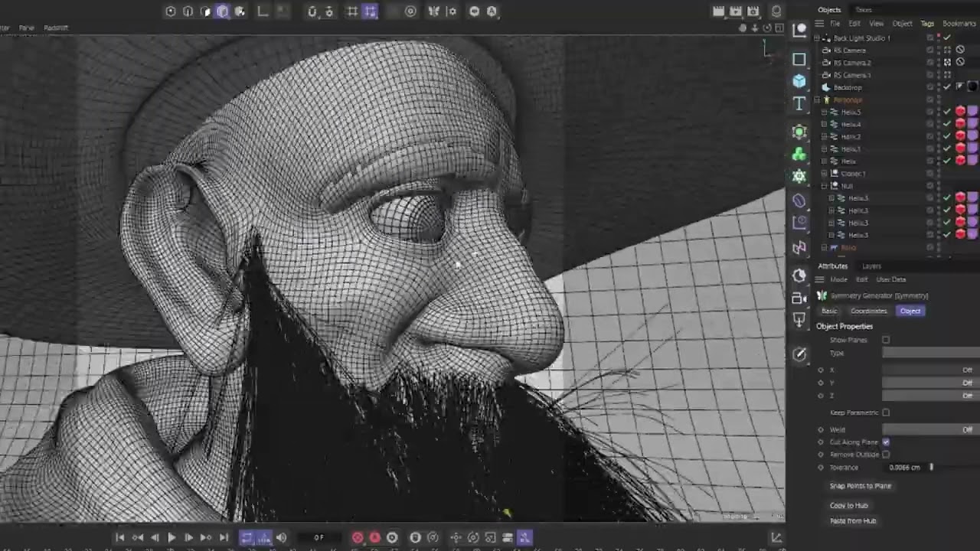Collapse the Personaje group in object tree
This screenshot has height=551, width=980.
point(817,99)
